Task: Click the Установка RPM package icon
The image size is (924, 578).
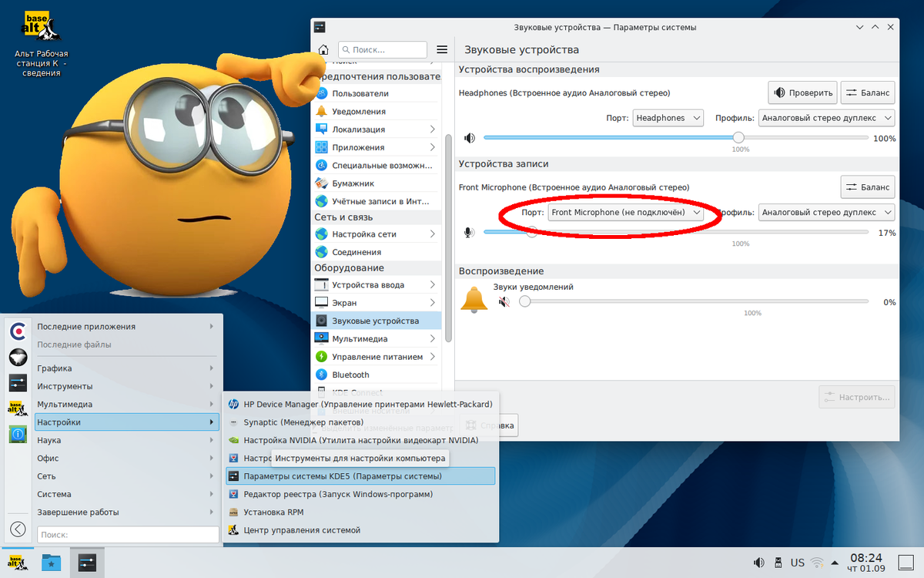Action: pos(234,512)
